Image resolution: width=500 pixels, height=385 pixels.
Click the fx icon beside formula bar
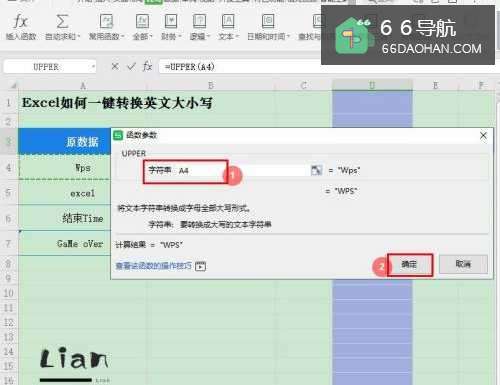coord(147,67)
